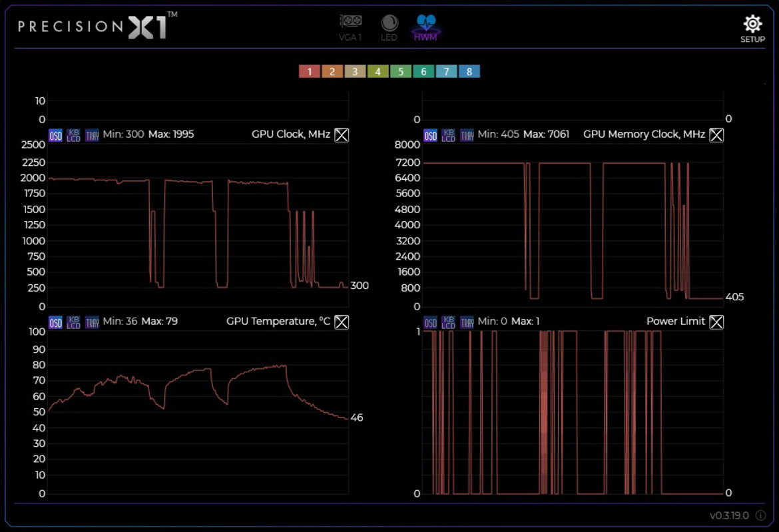Click the GPU Memory Clock, MHz title
The image size is (779, 532).
click(644, 134)
